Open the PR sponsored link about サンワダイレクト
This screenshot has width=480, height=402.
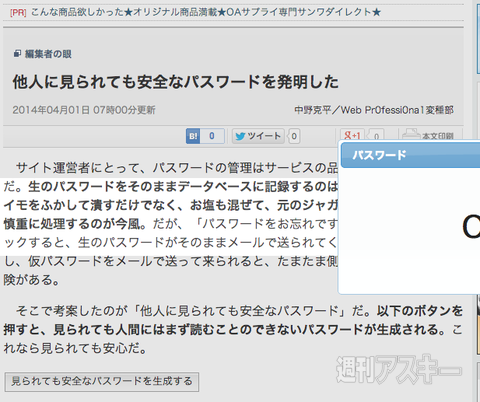[x=206, y=12]
